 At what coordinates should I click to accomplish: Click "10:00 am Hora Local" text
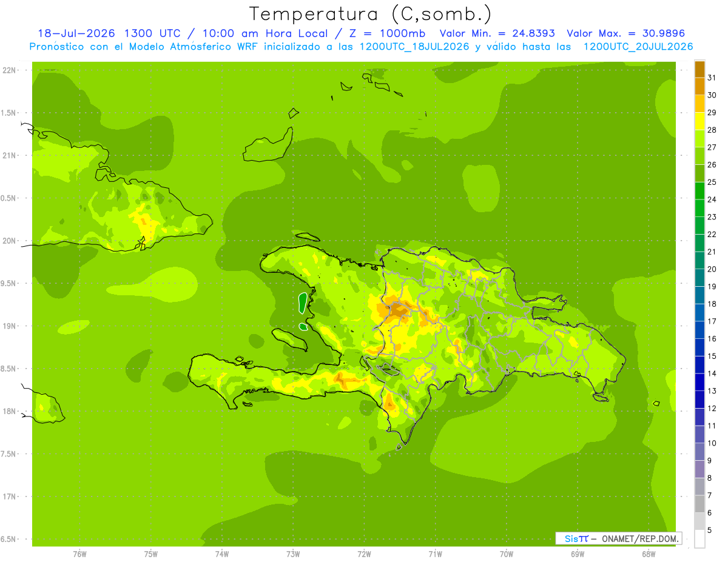(x=265, y=33)
